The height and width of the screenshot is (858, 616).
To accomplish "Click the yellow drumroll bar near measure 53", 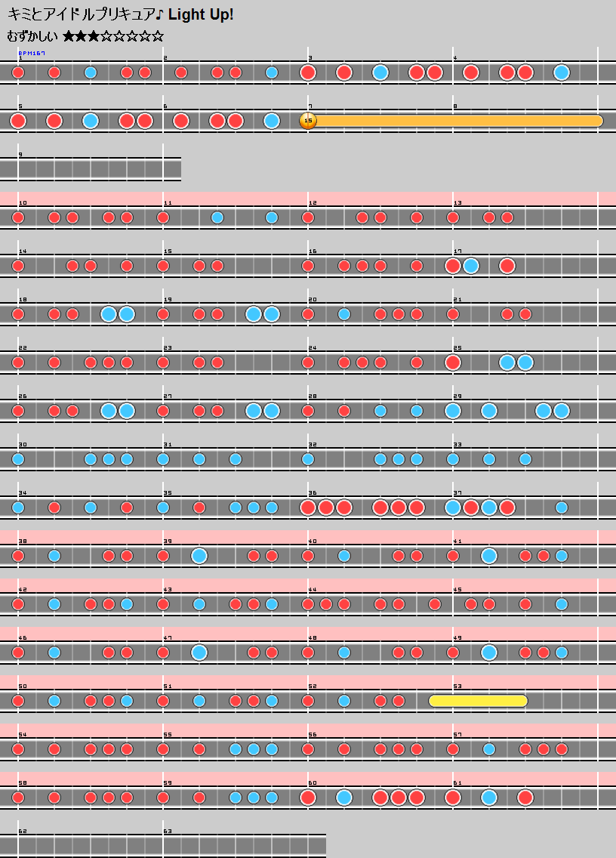I will coord(478,701).
